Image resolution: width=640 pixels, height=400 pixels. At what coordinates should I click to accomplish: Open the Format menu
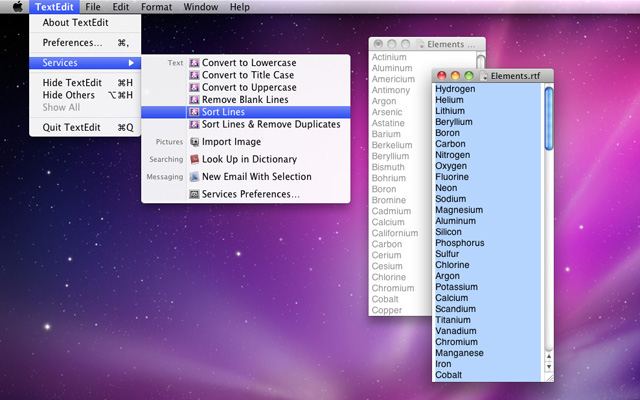pos(156,7)
